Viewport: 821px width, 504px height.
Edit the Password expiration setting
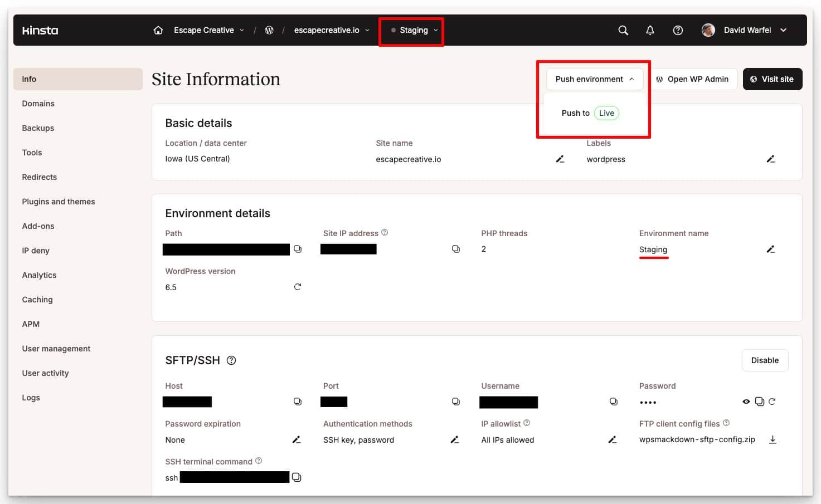point(297,440)
